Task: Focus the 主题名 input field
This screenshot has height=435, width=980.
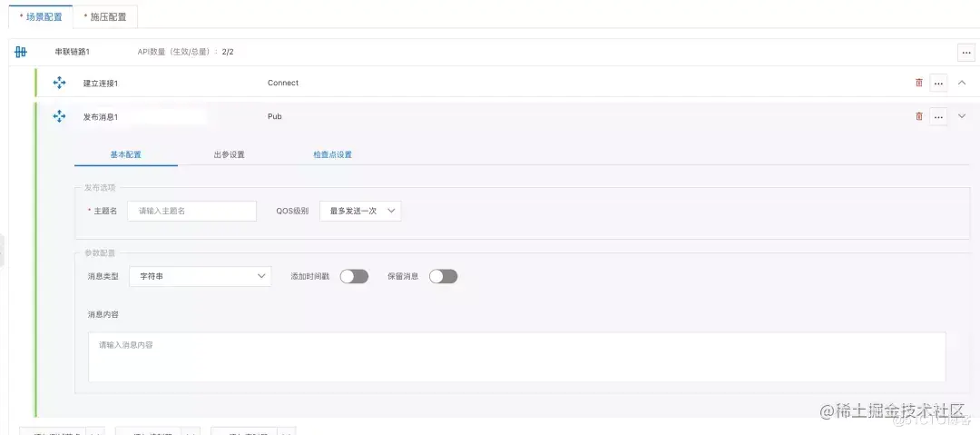Action: pyautogui.click(x=191, y=211)
